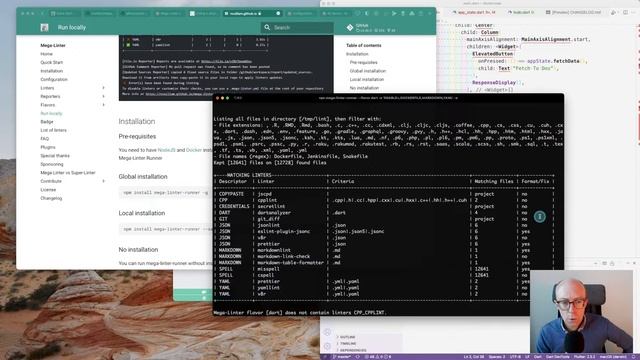Open License in the docs sidebar
Viewport: 640px width, 360px height.
point(48,190)
